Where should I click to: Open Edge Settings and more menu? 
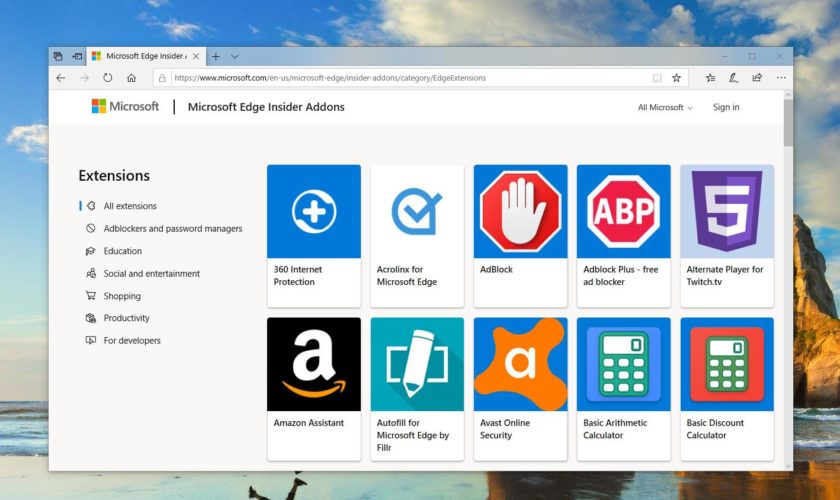click(x=780, y=78)
